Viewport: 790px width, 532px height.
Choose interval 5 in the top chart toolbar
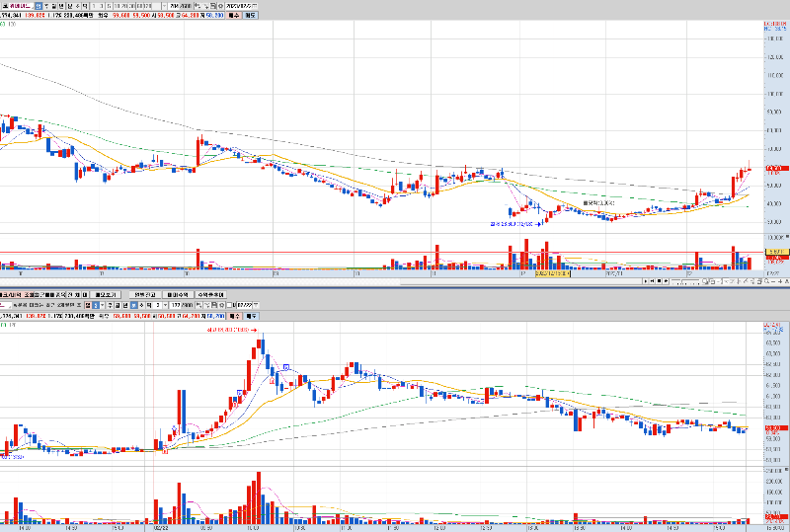click(x=110, y=6)
